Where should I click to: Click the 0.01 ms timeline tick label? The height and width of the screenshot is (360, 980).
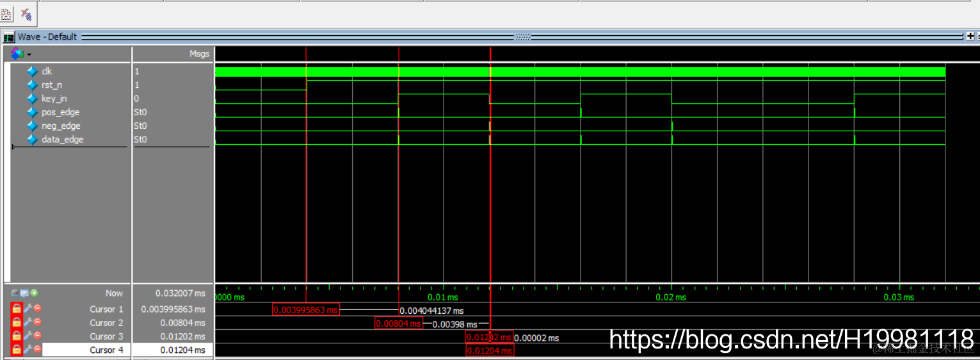[x=443, y=297]
